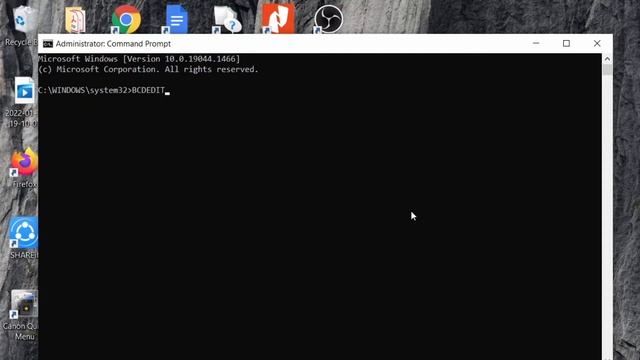
Task: Open the Canon Quick Menu shortcut
Action: (24, 304)
